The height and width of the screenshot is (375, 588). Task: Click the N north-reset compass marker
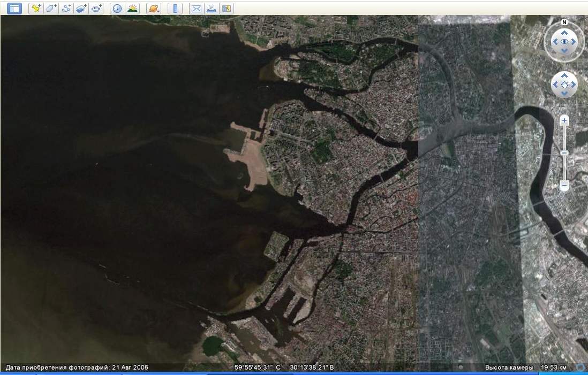tap(564, 22)
